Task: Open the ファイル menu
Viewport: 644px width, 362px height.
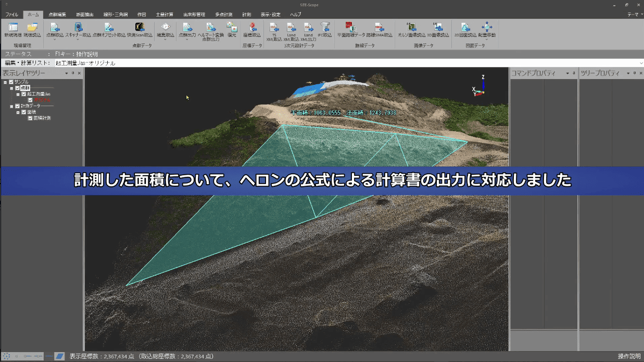Action: point(11,15)
